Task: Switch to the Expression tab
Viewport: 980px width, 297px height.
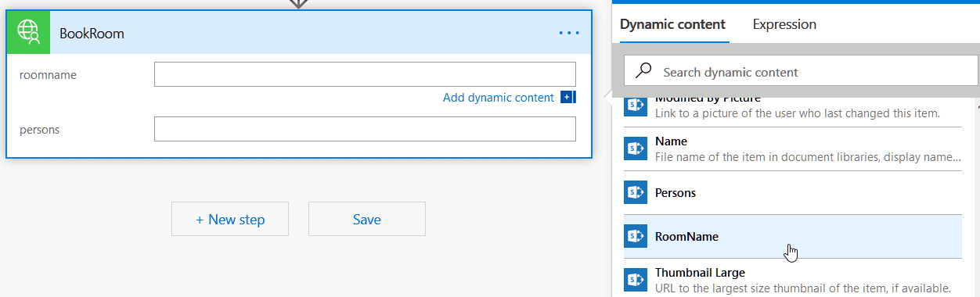Action: pos(784,24)
